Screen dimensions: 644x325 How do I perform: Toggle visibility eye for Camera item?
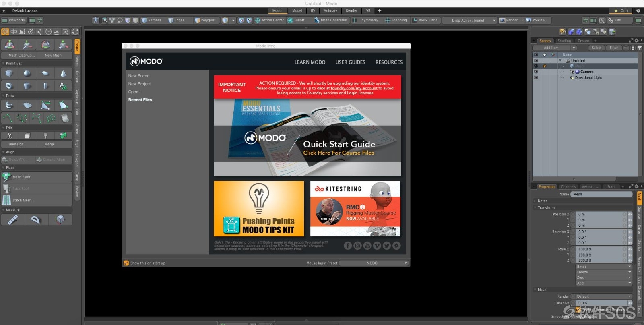tap(536, 72)
